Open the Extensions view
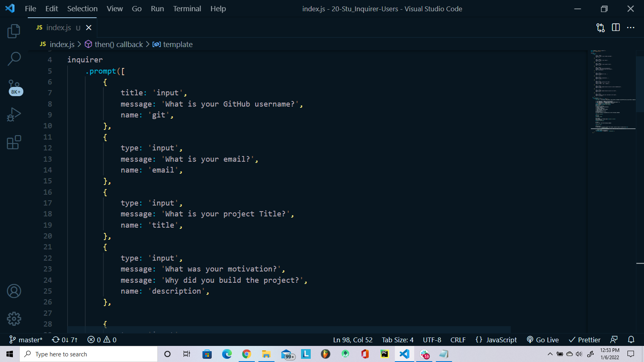The height and width of the screenshot is (362, 644). [x=14, y=142]
